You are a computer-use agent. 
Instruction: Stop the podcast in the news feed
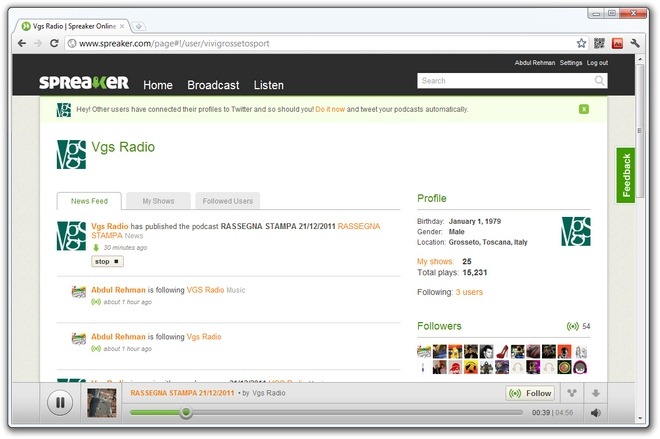tap(107, 261)
